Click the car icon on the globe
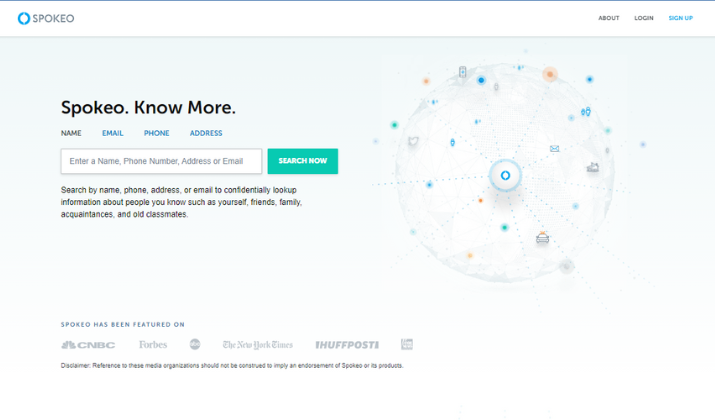The image size is (715, 420). pos(543,238)
